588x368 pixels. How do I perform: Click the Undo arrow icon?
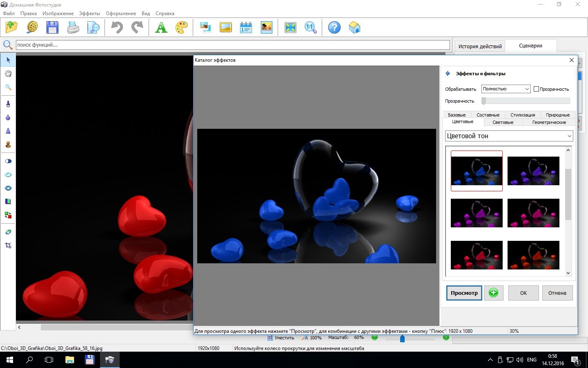coord(117,28)
